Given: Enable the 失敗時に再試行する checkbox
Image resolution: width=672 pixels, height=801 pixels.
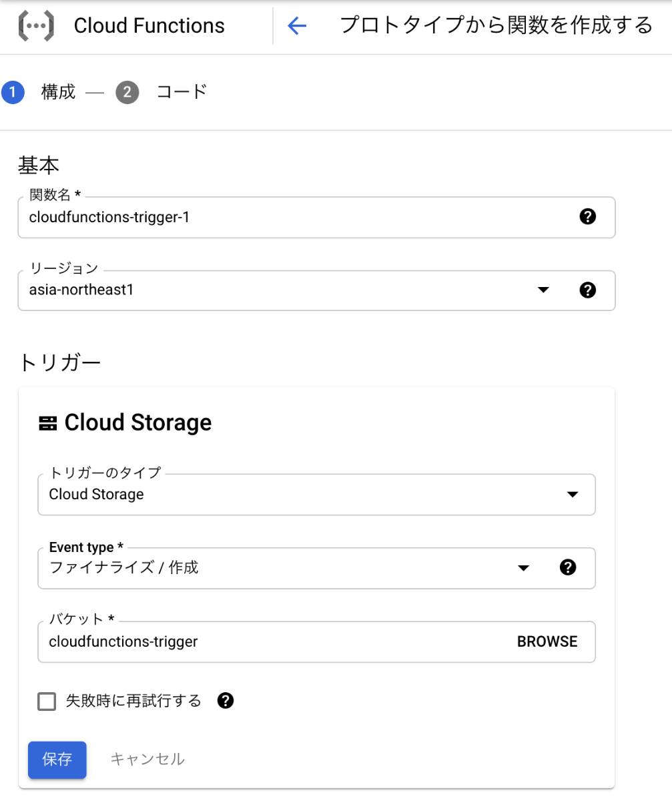Looking at the screenshot, I should click(47, 701).
